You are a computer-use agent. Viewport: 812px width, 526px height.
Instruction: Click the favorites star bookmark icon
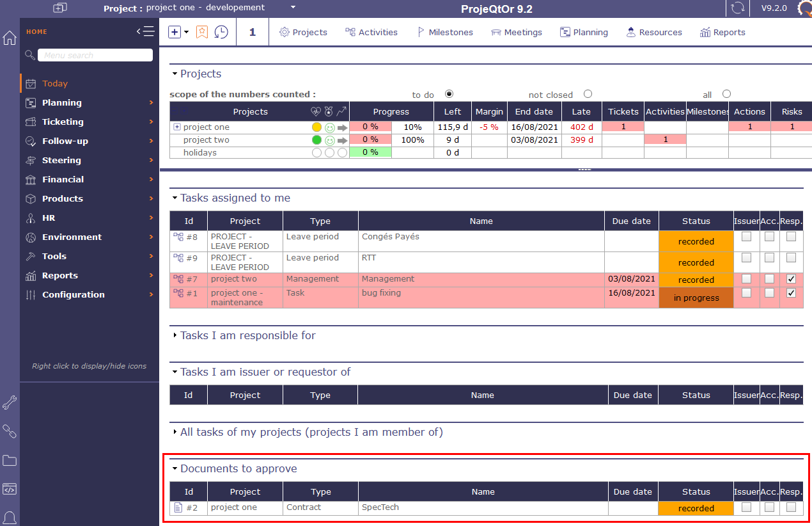click(202, 32)
